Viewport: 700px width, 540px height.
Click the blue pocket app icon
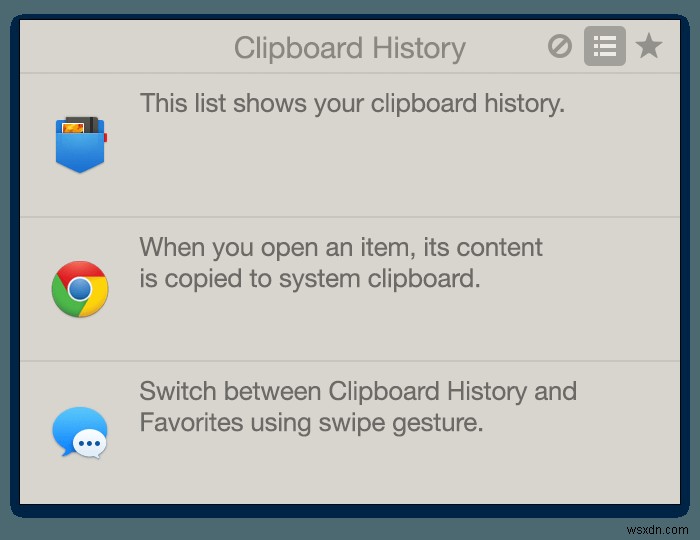tap(80, 144)
